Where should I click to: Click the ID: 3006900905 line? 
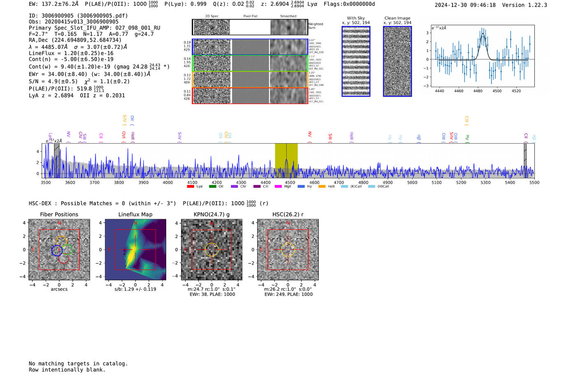click(x=78, y=16)
